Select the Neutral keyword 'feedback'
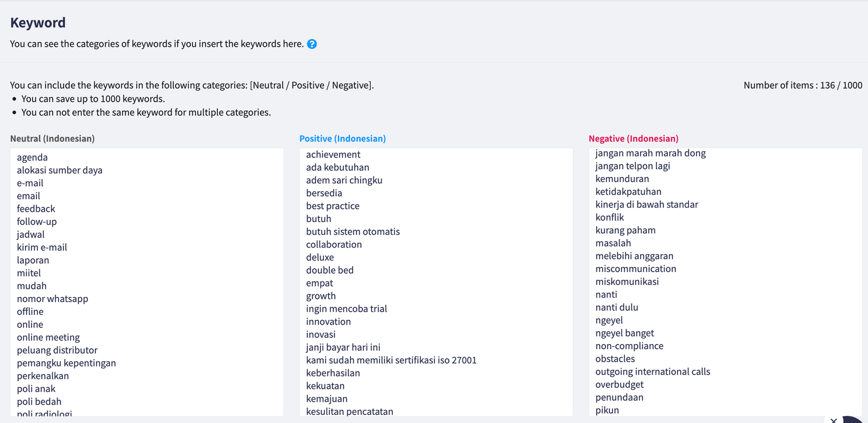 36,209
